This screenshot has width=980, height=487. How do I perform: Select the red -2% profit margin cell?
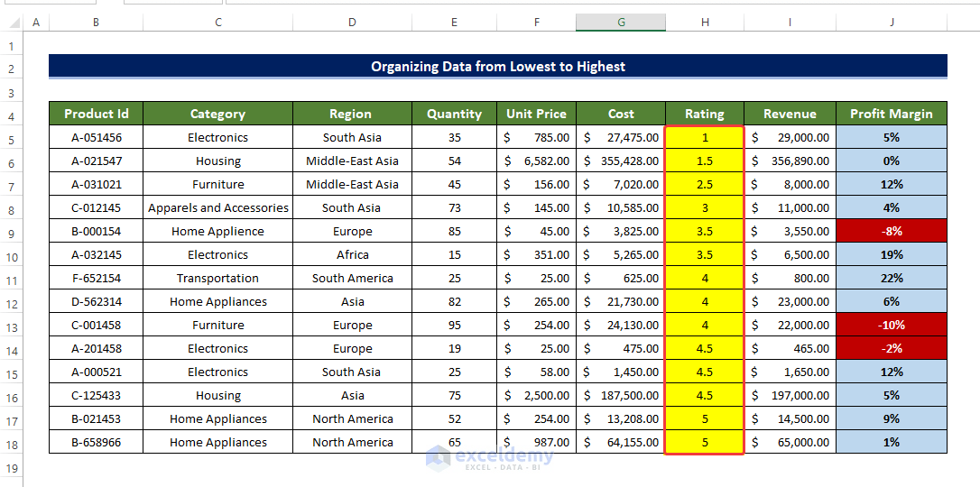click(x=892, y=348)
